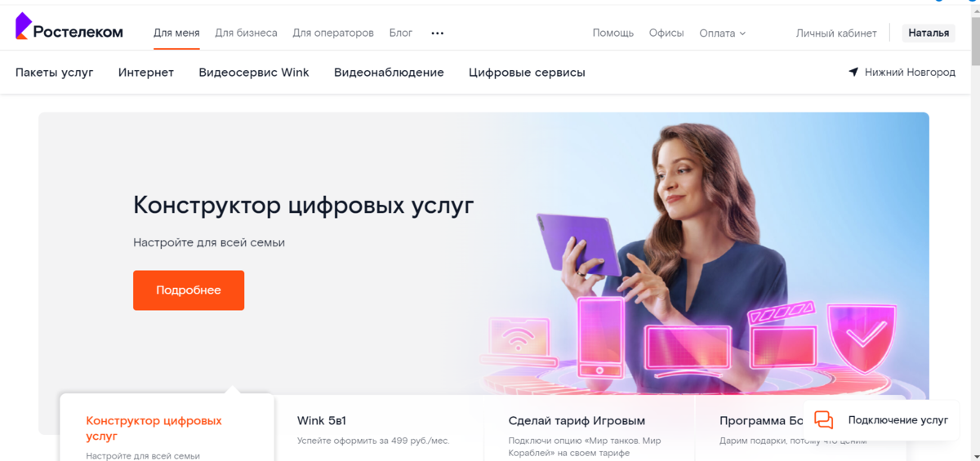
Task: Open the Нижний Новгород city selector
Action: click(x=902, y=72)
